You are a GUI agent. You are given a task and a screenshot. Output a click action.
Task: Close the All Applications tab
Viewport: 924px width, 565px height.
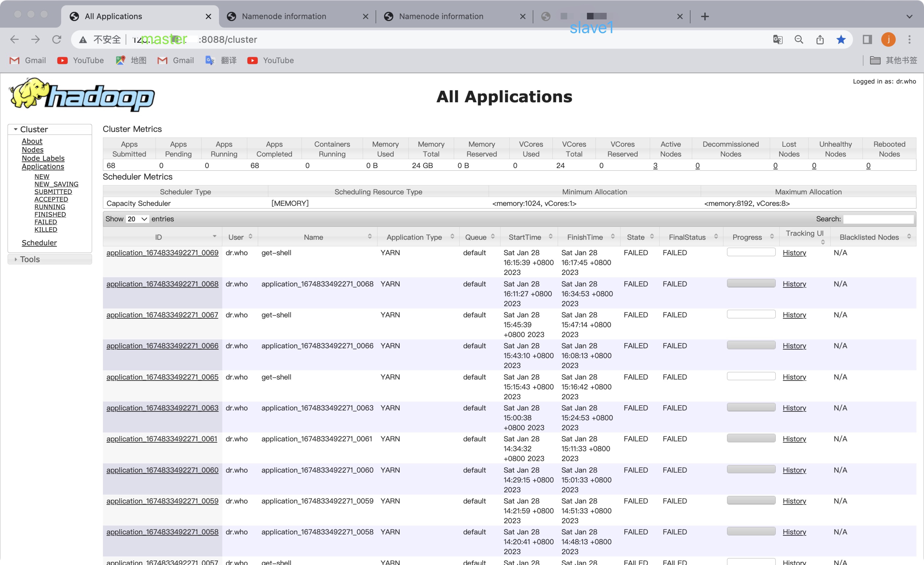(x=208, y=16)
